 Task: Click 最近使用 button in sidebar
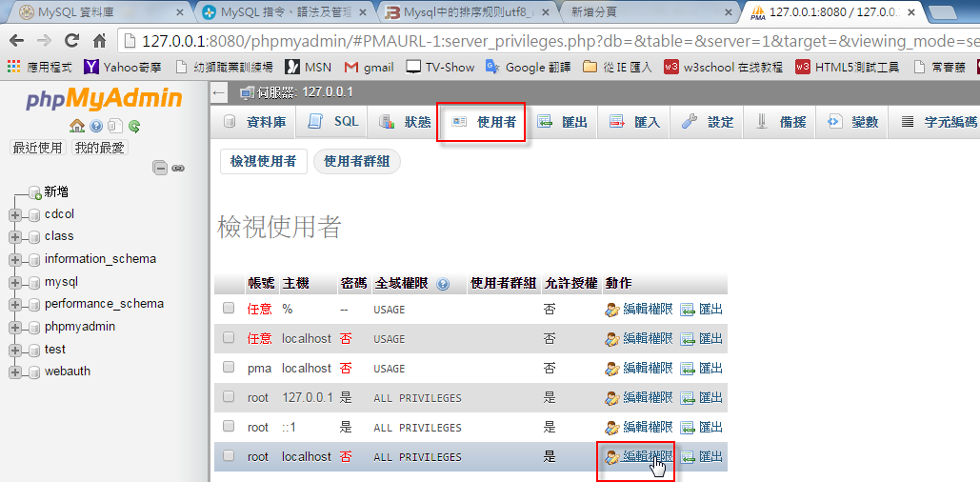point(38,149)
